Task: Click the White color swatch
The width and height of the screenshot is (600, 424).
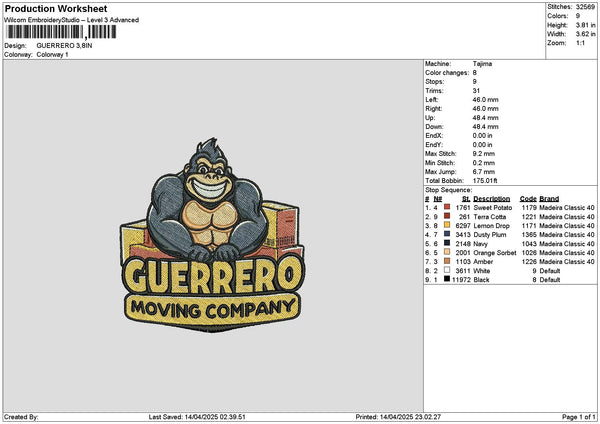Action: [x=447, y=270]
